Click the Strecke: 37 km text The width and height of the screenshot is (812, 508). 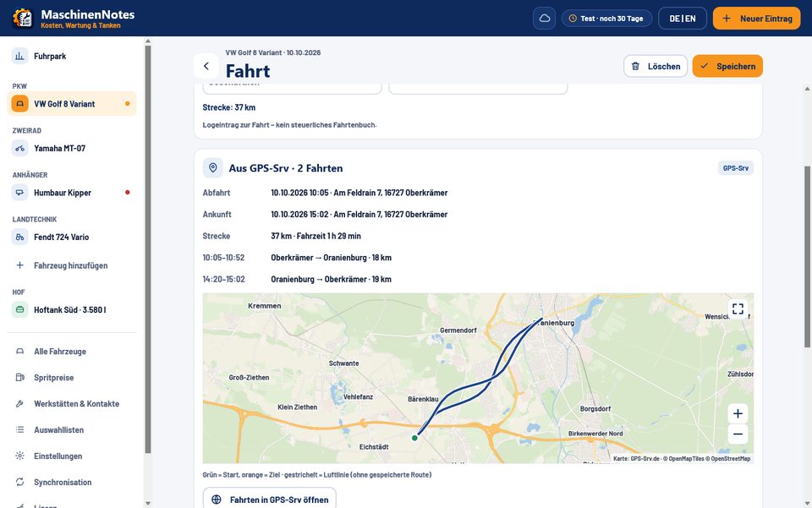point(229,107)
